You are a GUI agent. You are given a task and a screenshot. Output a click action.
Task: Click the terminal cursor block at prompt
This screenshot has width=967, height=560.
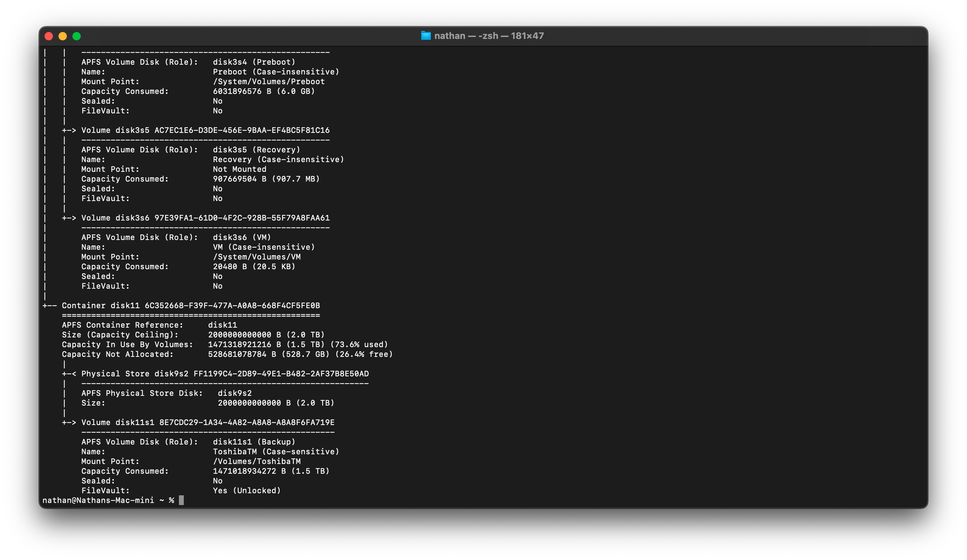tap(181, 500)
